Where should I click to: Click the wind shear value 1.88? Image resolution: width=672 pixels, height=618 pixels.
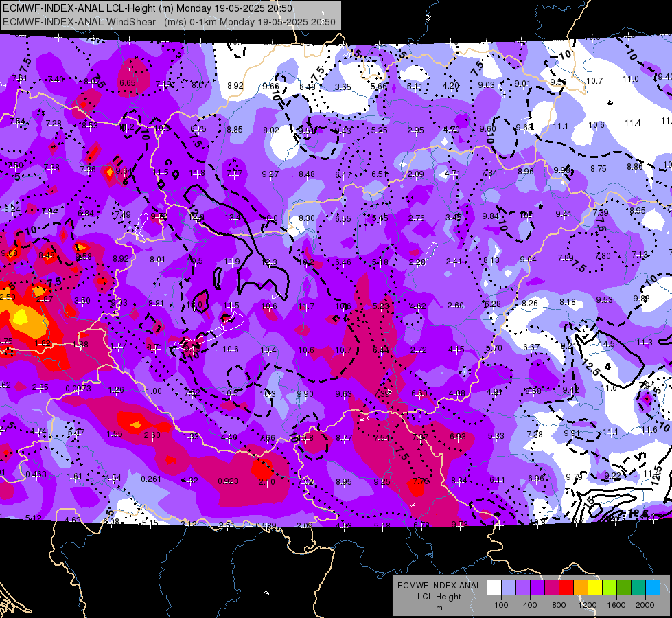[80, 345]
